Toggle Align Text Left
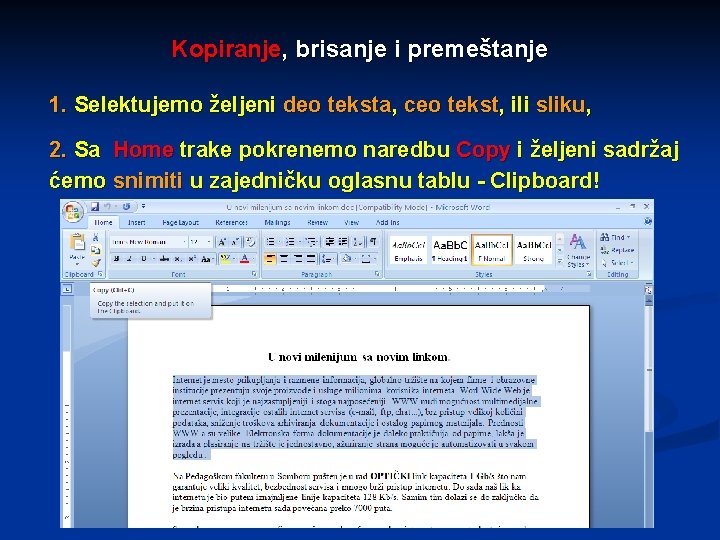 270,259
